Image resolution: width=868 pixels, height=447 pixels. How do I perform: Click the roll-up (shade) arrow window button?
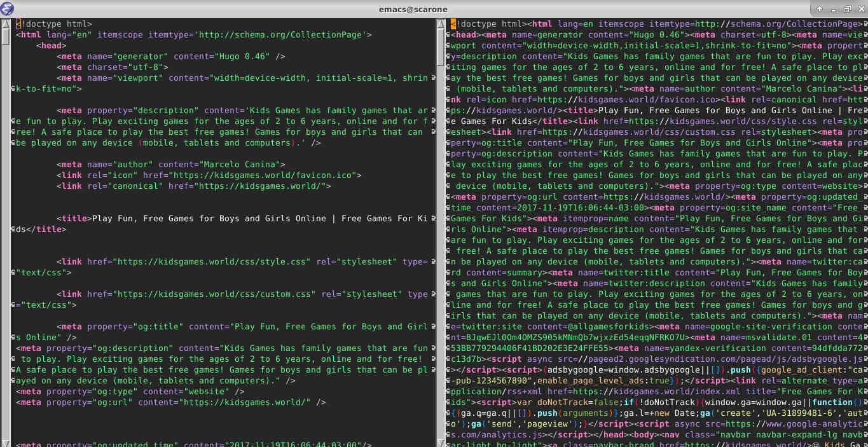[820, 9]
